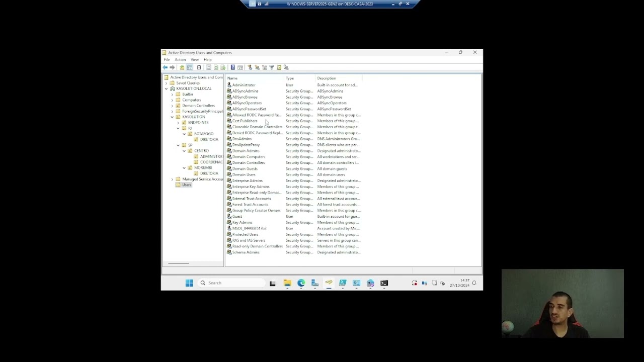Open the terminal icon in taskbar

(384, 283)
